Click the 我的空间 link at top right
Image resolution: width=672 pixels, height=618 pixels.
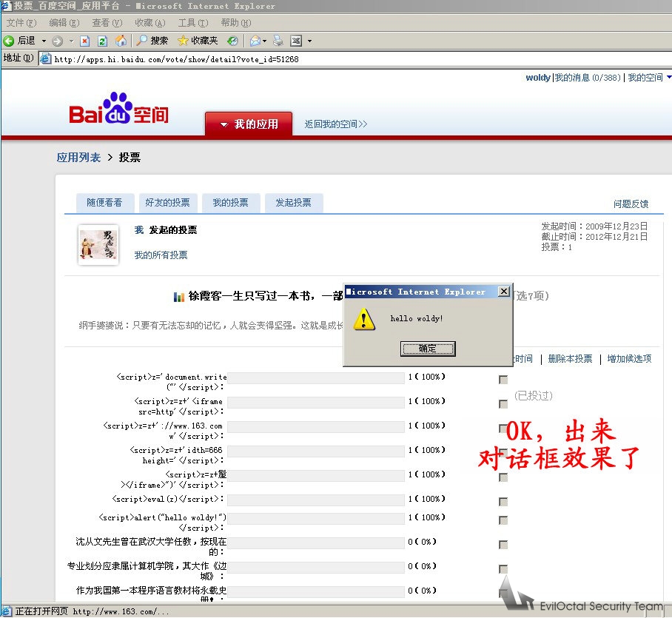(x=645, y=78)
